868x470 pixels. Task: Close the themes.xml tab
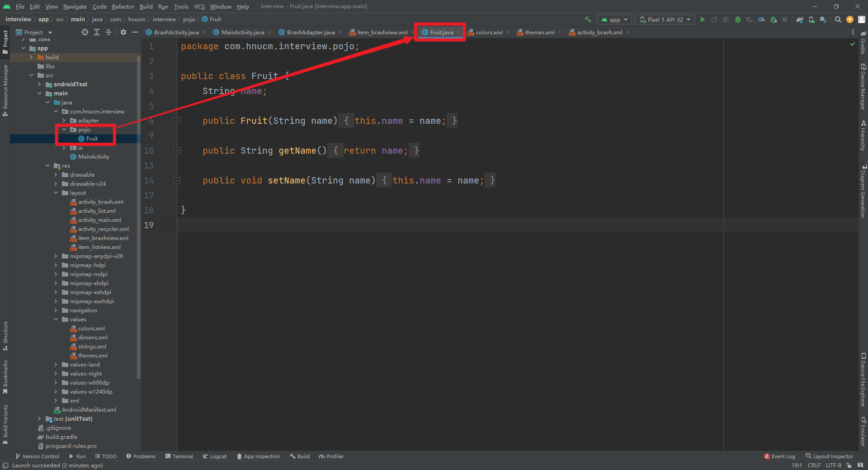coord(560,32)
